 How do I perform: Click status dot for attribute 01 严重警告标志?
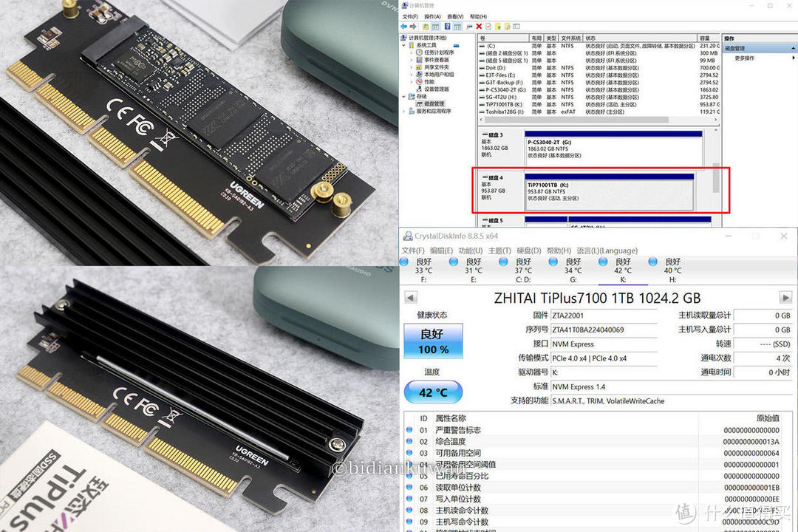pos(409,430)
